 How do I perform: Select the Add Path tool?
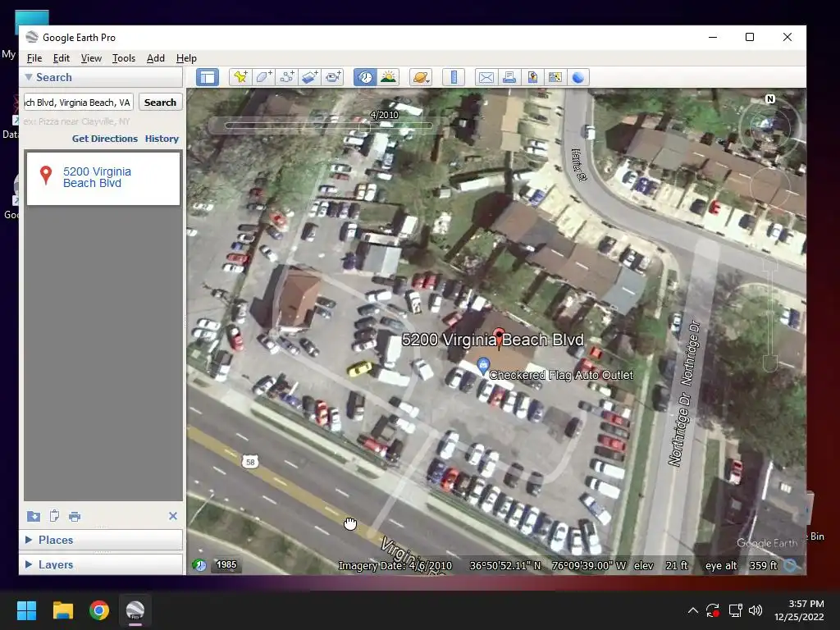point(286,77)
